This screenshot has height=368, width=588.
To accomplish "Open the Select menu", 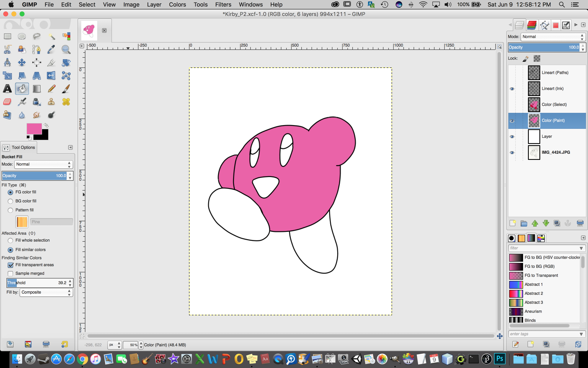I will click(87, 5).
